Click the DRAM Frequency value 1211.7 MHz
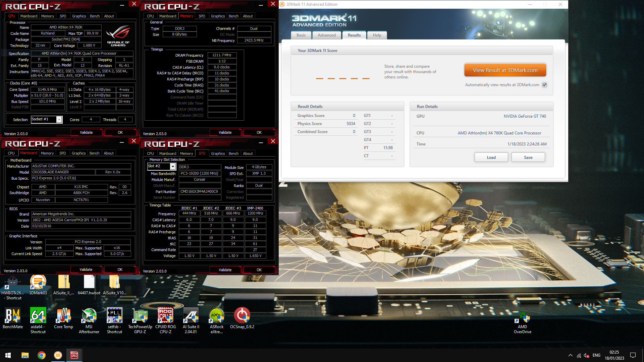 coord(222,55)
